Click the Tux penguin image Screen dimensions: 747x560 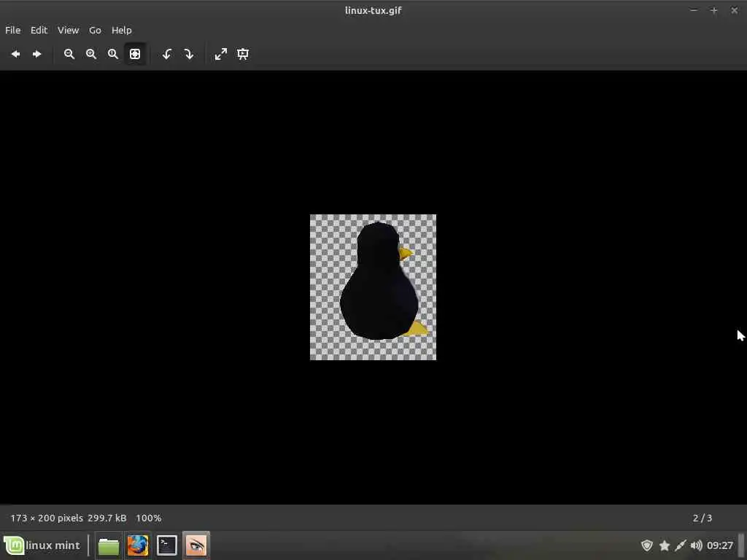pyautogui.click(x=373, y=287)
